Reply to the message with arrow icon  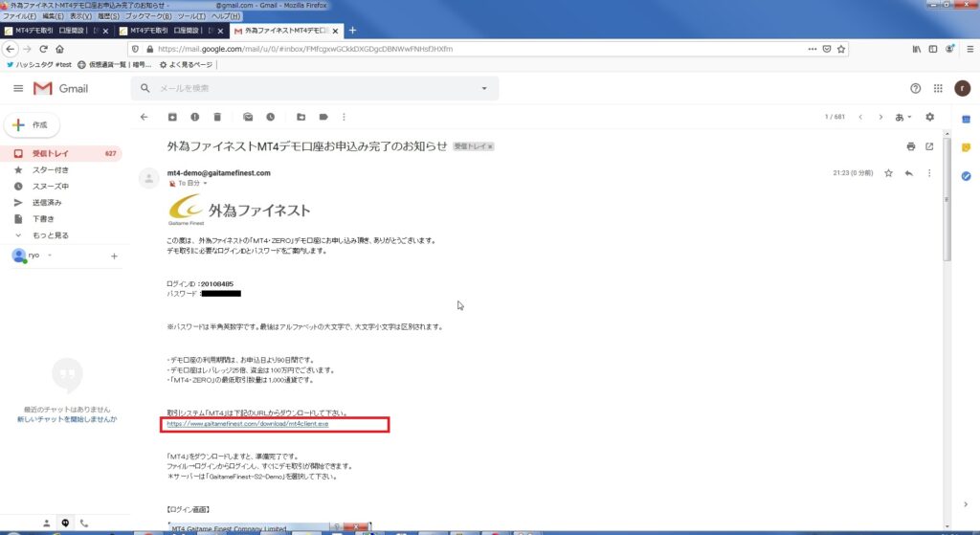click(909, 173)
